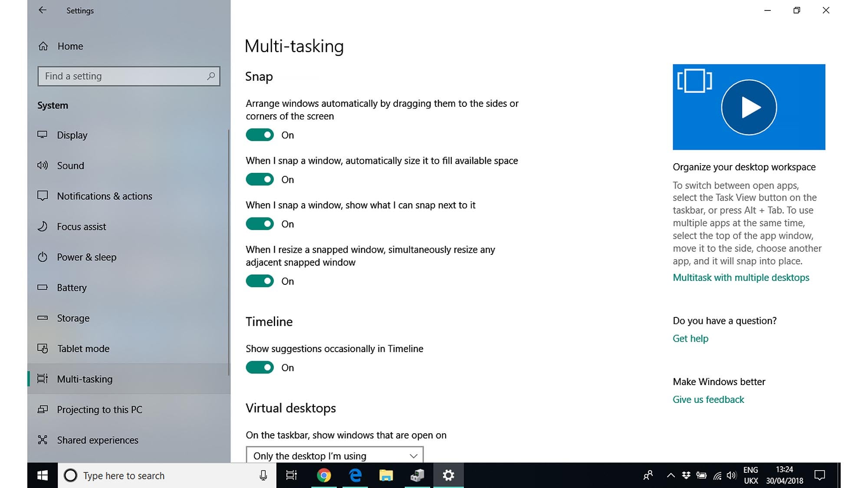Toggle simultaneously resize adjacent snapped window

click(x=260, y=281)
